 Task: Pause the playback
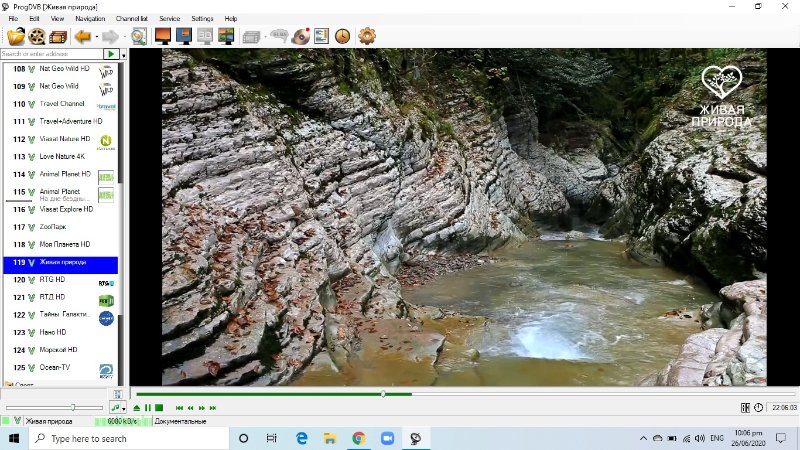click(x=148, y=408)
